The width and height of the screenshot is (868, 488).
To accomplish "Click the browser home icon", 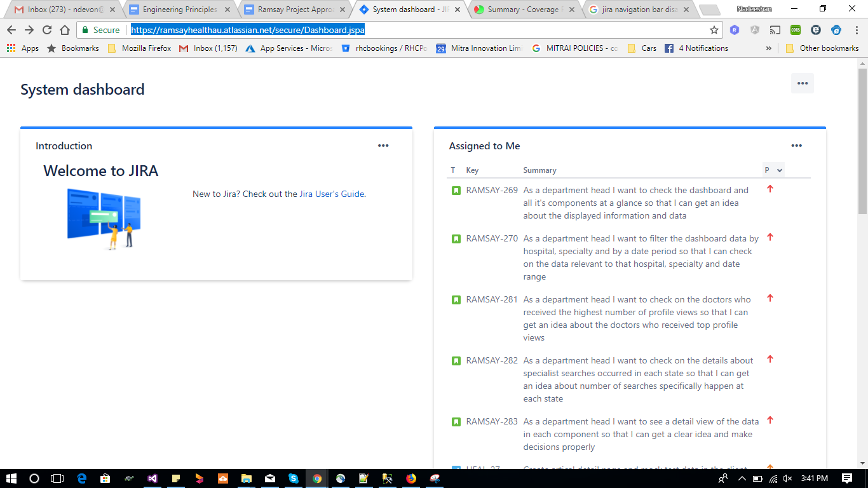I will point(65,30).
